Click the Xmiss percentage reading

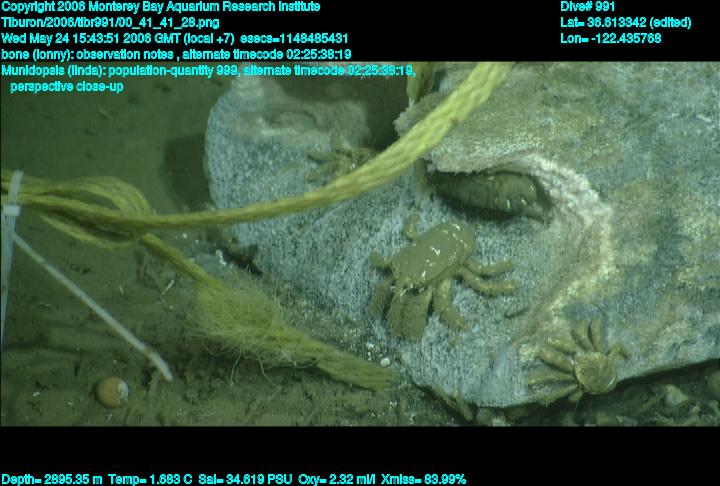pyautogui.click(x=424, y=479)
